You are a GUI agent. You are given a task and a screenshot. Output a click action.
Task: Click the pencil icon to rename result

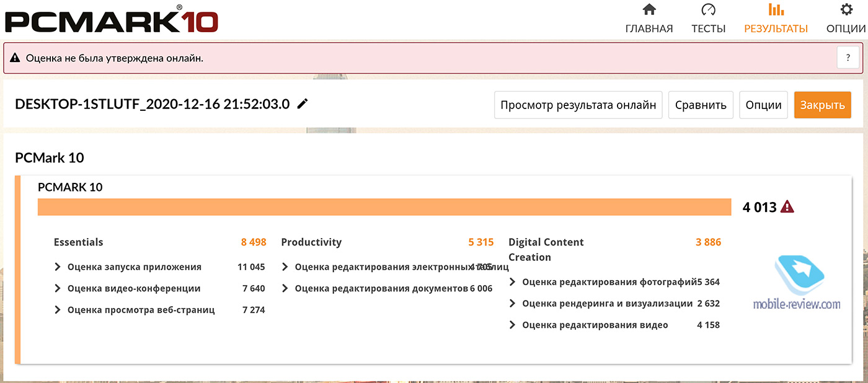click(303, 104)
